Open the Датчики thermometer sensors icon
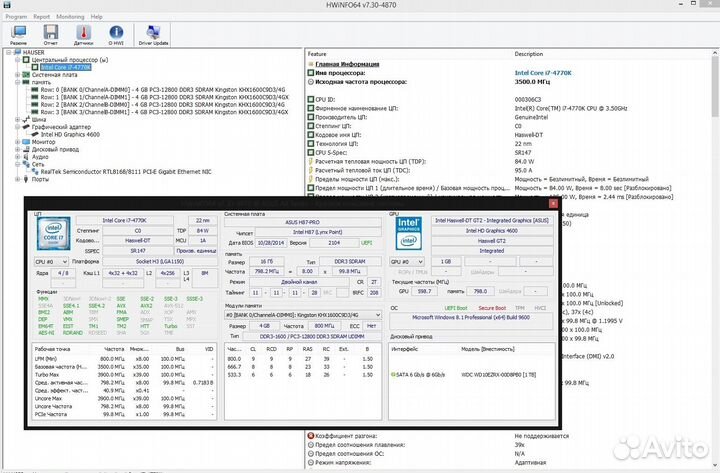Screen dimensions: 720x473 (x=84, y=35)
